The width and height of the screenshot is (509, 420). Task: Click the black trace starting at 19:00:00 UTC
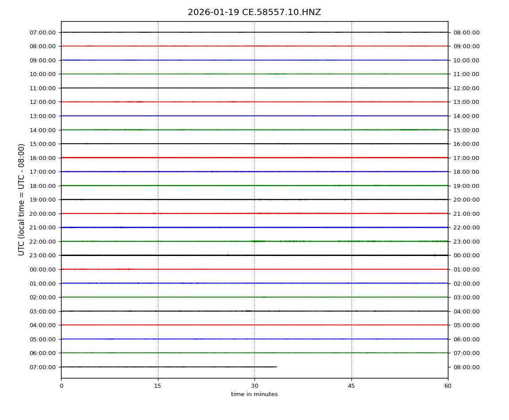(254, 199)
